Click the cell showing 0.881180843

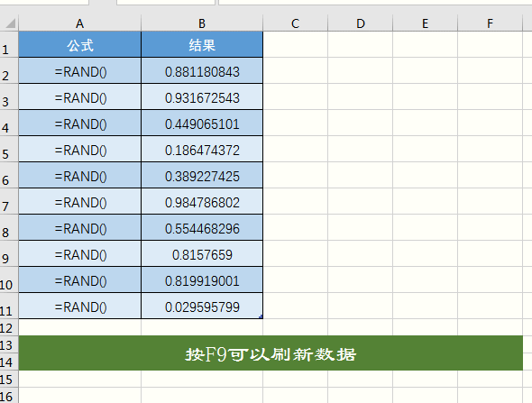tap(202, 70)
